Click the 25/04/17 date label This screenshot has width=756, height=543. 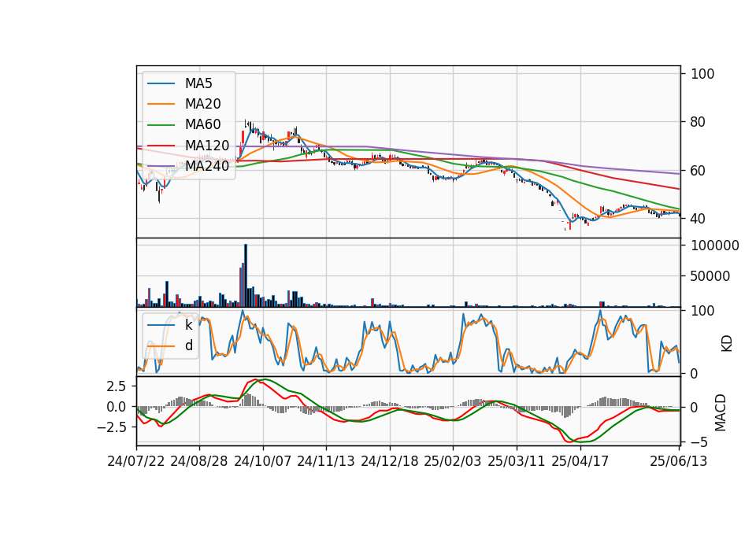580,461
